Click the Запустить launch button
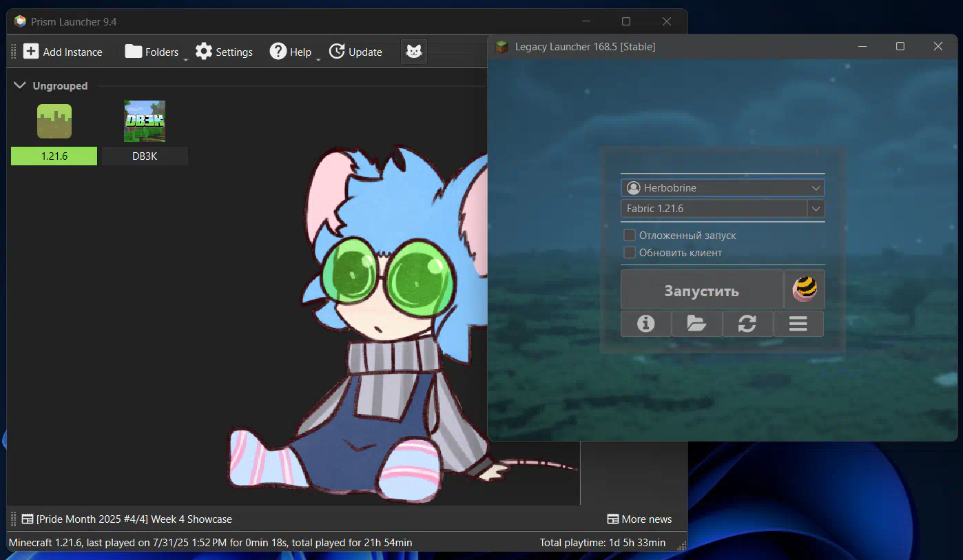The height and width of the screenshot is (560, 963). click(702, 291)
